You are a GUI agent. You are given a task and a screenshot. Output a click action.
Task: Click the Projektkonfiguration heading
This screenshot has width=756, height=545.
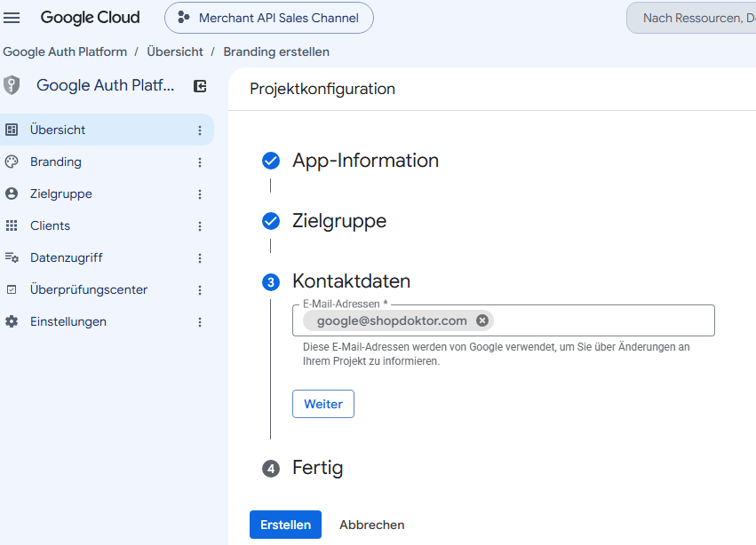(x=322, y=89)
